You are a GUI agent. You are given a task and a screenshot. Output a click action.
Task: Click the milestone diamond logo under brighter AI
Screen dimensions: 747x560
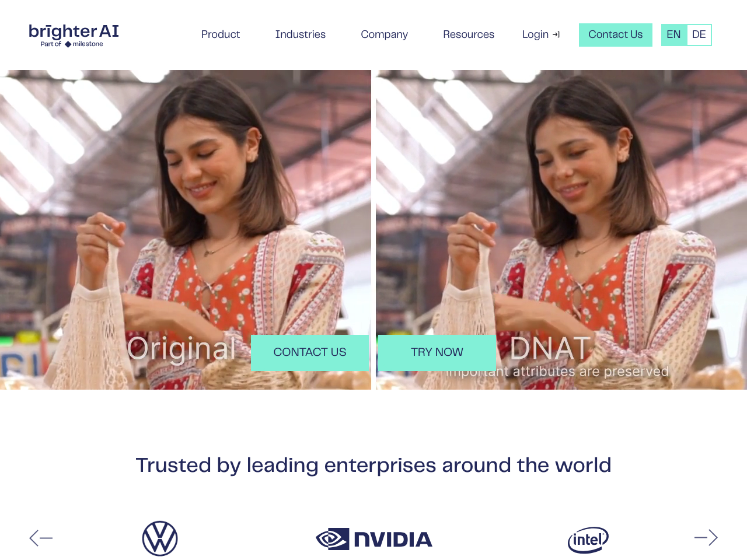tap(68, 44)
